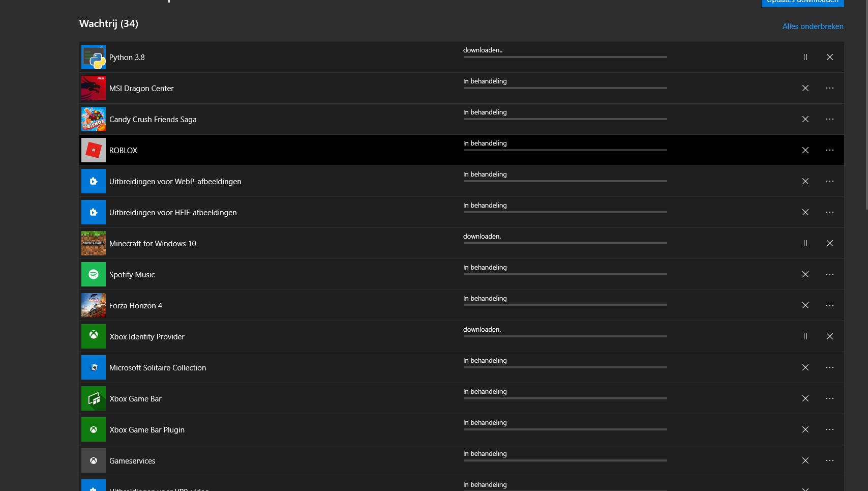The image size is (868, 491).
Task: Click the Python 3.8 app icon
Action: (94, 57)
